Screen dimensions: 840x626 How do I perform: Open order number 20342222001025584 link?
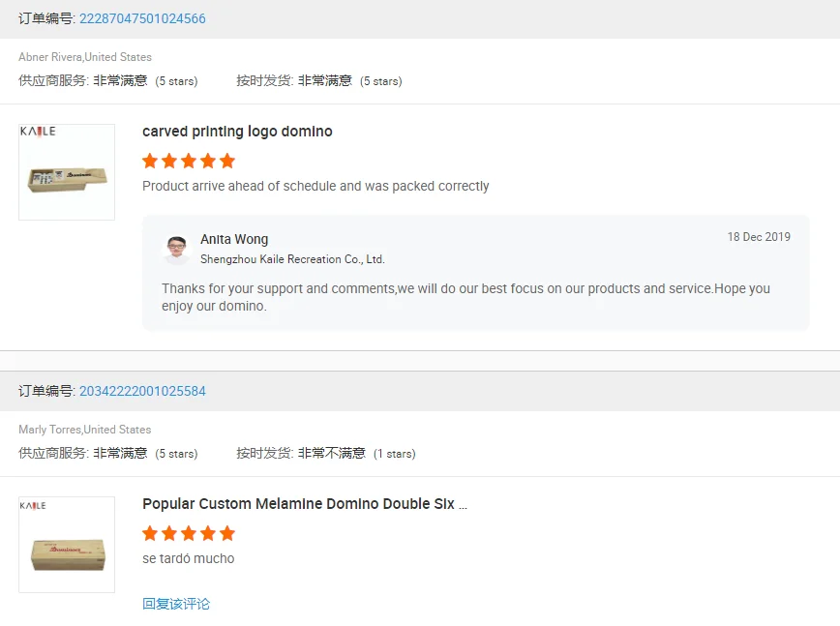[142, 392]
